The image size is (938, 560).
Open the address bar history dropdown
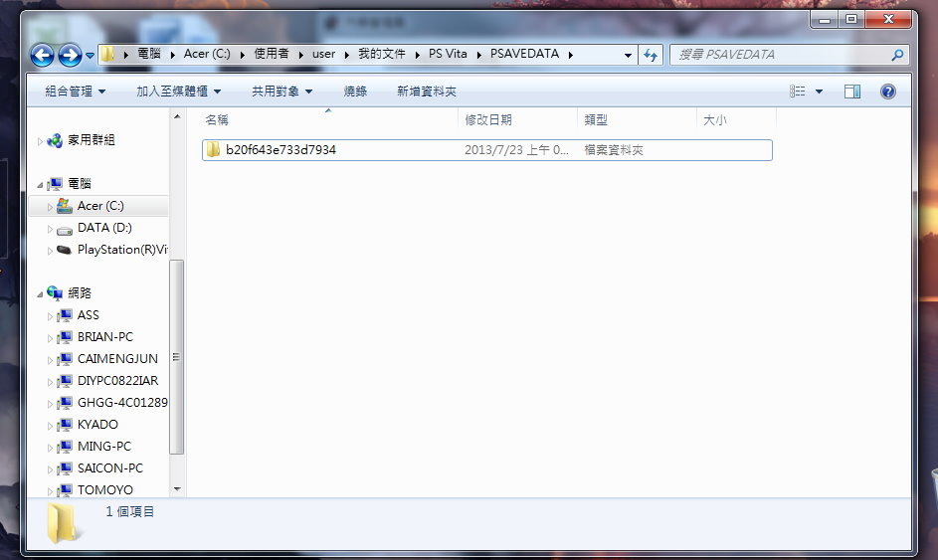[x=628, y=55]
